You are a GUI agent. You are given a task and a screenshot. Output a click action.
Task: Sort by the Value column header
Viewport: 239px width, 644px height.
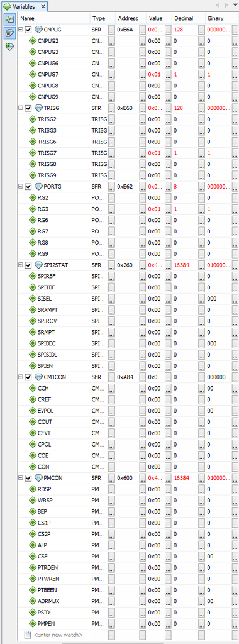[x=158, y=18]
